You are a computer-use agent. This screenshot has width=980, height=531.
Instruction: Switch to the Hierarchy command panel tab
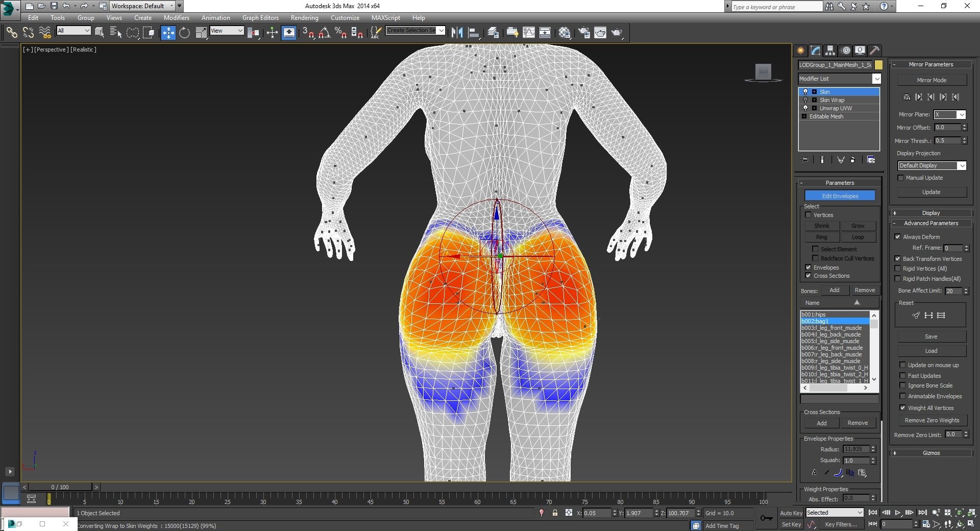830,50
